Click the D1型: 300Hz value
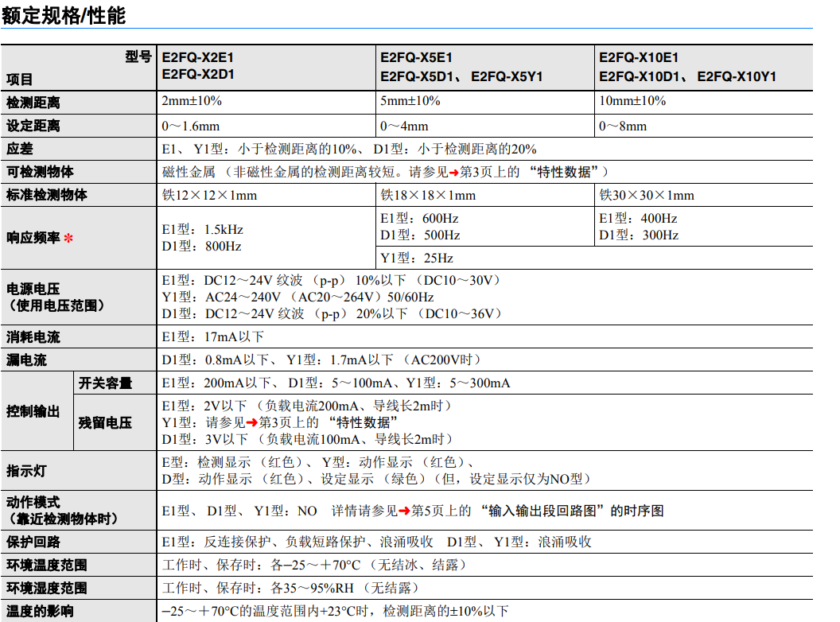This screenshot has width=840, height=622. pyautogui.click(x=639, y=235)
